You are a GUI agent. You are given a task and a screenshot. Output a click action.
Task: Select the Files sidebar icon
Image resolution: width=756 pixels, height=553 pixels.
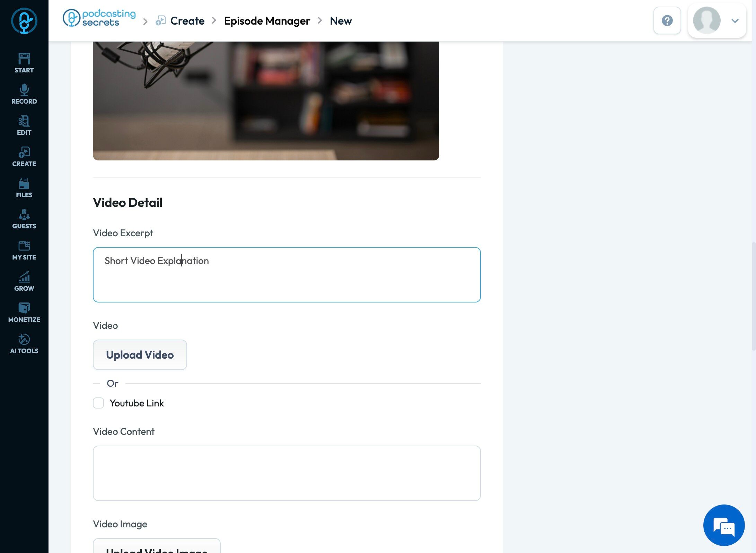(24, 188)
